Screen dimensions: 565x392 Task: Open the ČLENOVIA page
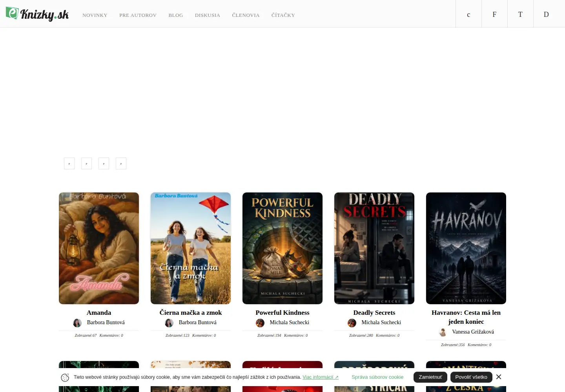pos(246,15)
